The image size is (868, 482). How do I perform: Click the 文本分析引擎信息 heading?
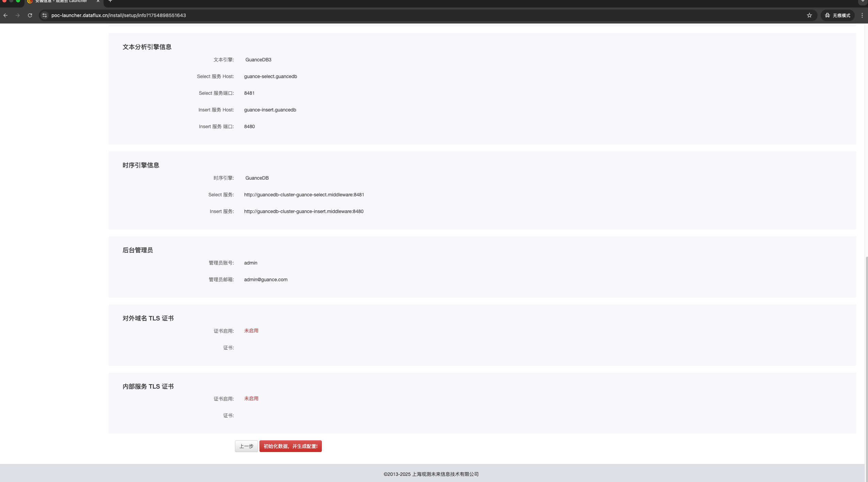[147, 47]
